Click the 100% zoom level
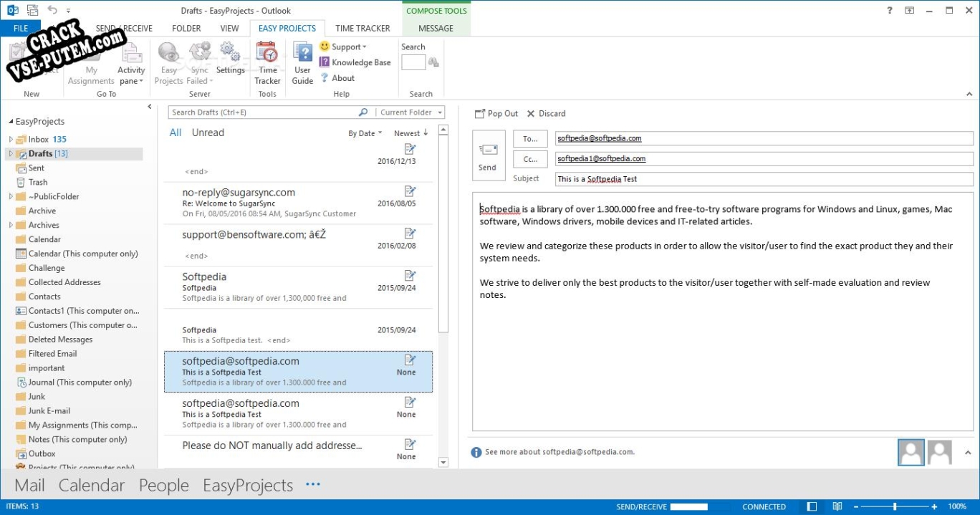This screenshot has width=980, height=515. (x=957, y=506)
